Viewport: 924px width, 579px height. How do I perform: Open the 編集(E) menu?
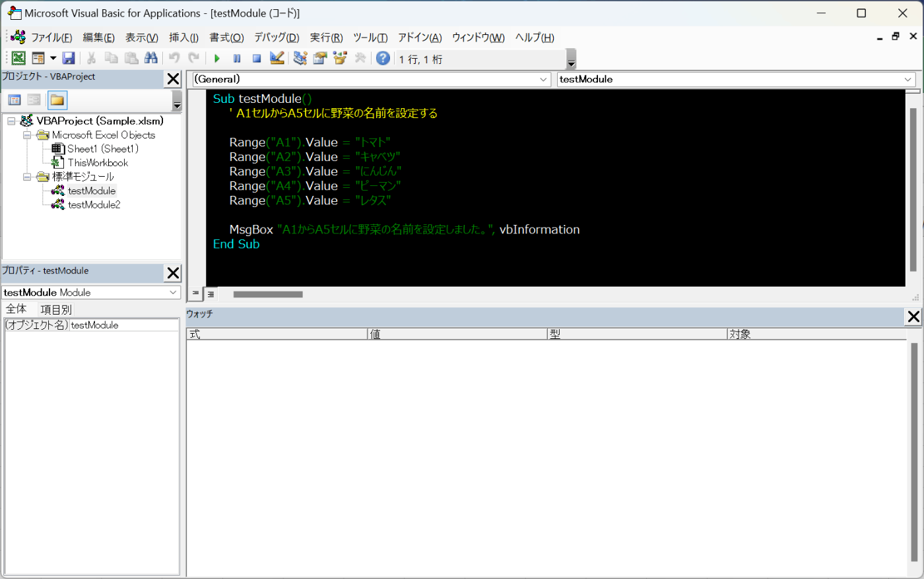pos(98,38)
